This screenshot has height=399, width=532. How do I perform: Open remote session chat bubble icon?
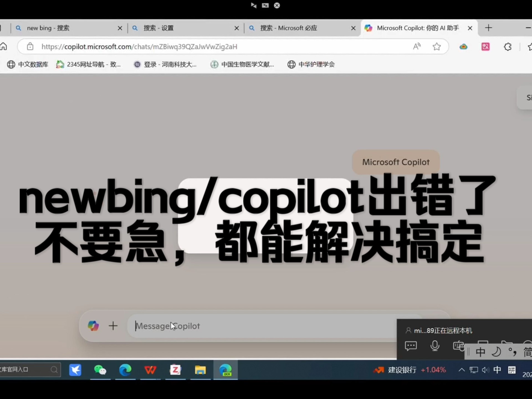(411, 346)
